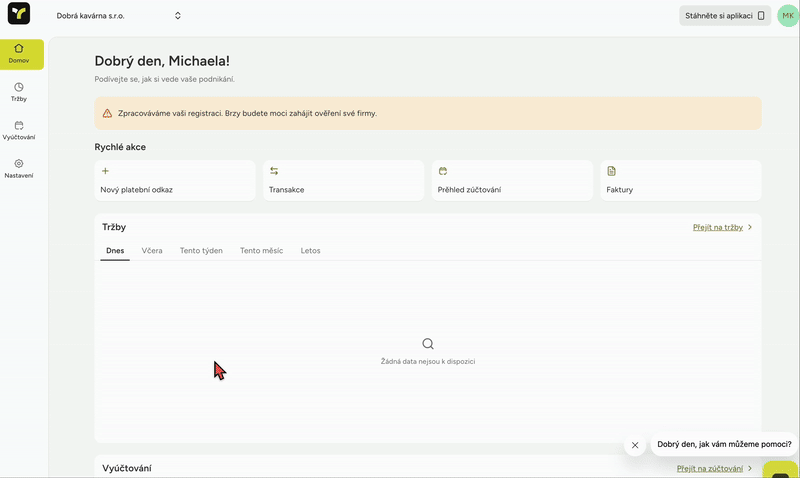
Task: Create Nový platební odkaz
Action: tap(175, 180)
